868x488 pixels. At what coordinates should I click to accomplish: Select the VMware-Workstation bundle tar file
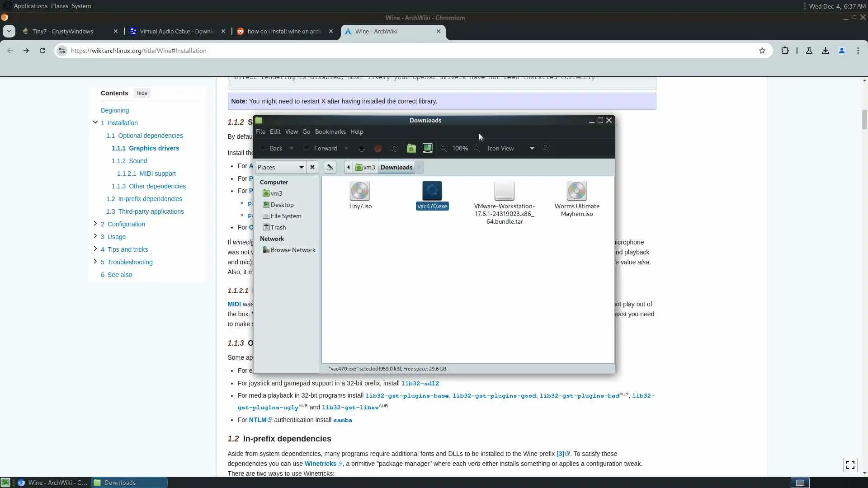[x=504, y=191]
